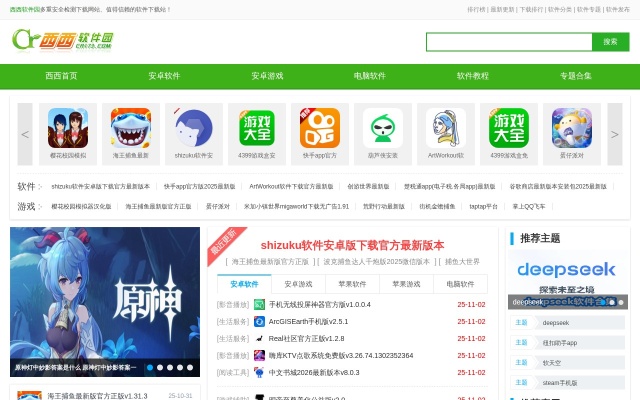Click the 樱花校园模拟 game icon
The height and width of the screenshot is (400, 640).
[68, 128]
